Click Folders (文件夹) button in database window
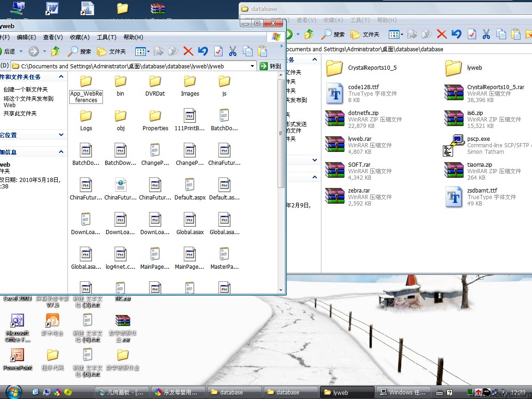 (x=365, y=34)
